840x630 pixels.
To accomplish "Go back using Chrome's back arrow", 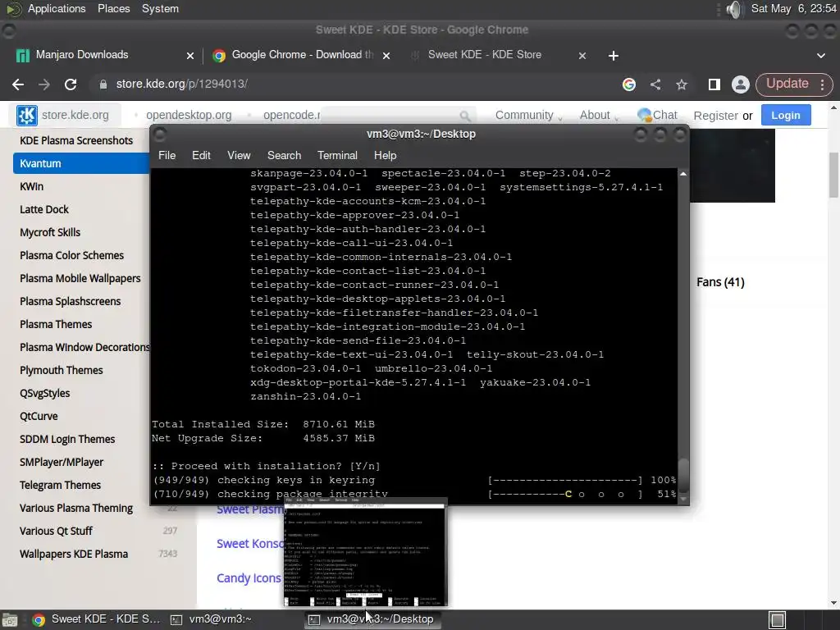I will tap(18, 84).
